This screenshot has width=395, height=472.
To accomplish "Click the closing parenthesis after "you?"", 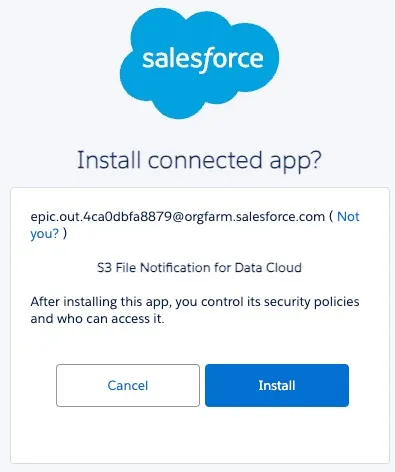I will (x=65, y=234).
